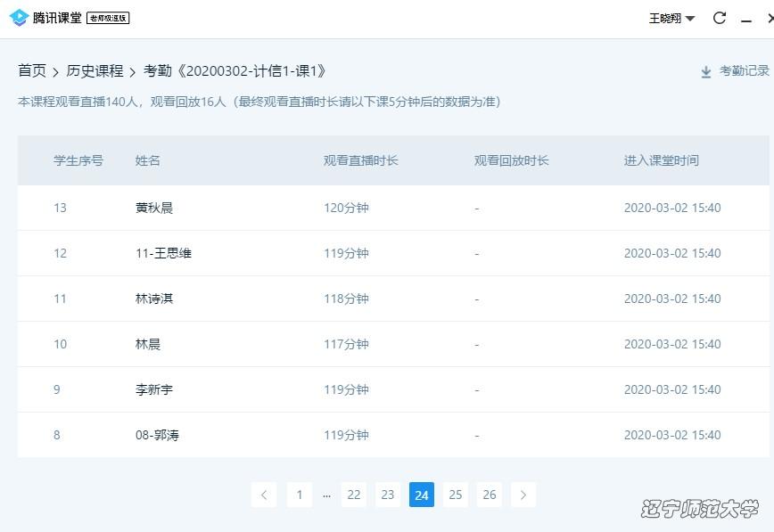The image size is (774, 532).
Task: Jump to page 1 of attendance list
Action: pyautogui.click(x=300, y=495)
